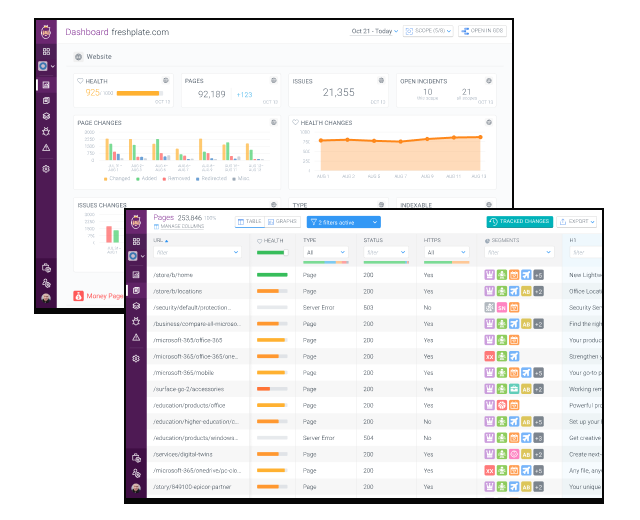This screenshot has width=640, height=520.
Task: Click last data point on Health Changes chart
Action: (481, 137)
